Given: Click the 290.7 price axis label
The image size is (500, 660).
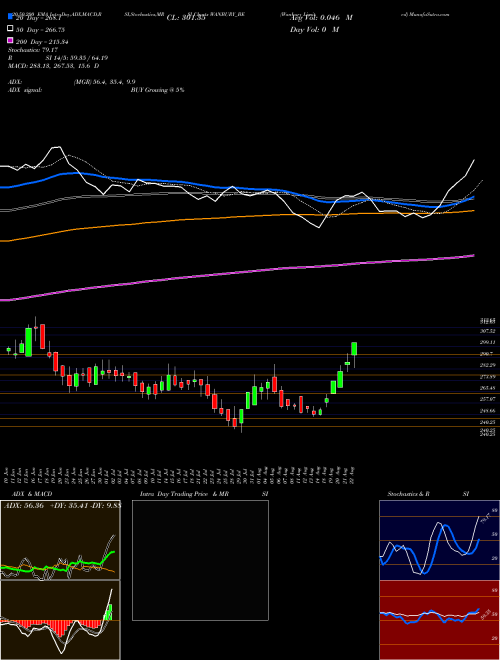Looking at the screenshot, I should [487, 354].
